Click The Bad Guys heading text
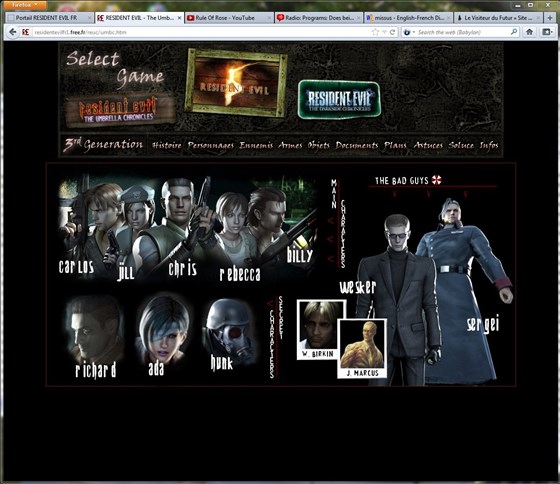 coord(401,181)
